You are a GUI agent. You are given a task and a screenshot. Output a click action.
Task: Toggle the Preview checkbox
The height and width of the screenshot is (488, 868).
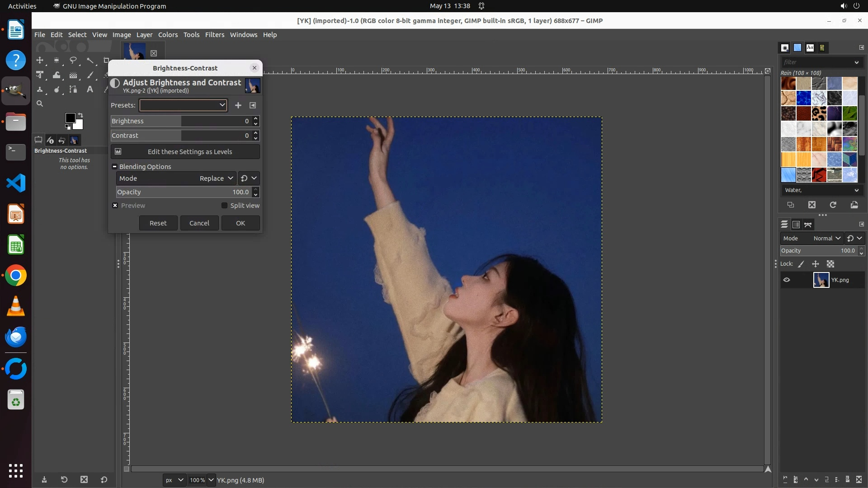(x=115, y=206)
